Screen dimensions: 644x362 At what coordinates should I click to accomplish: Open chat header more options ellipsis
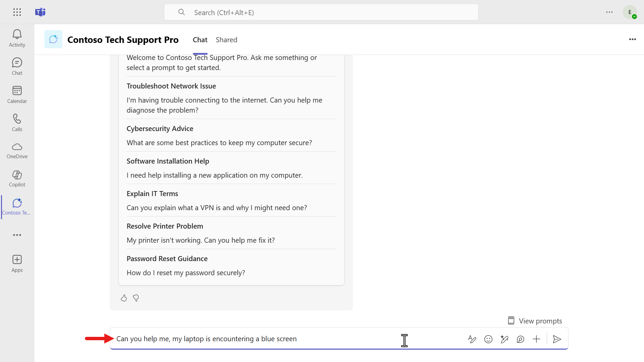[x=632, y=40]
